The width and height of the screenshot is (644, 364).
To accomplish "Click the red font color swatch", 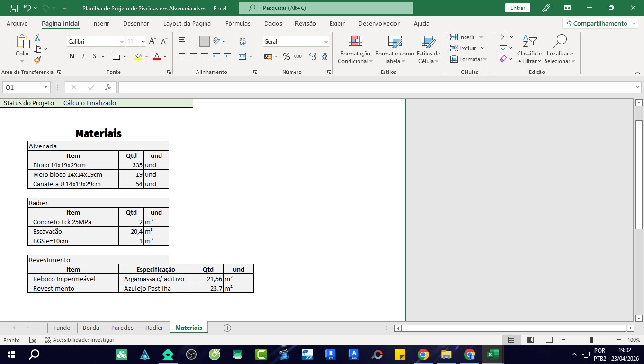I will 156,56.
